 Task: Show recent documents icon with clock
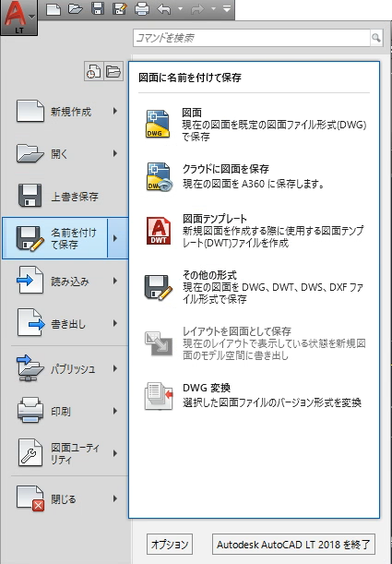94,71
